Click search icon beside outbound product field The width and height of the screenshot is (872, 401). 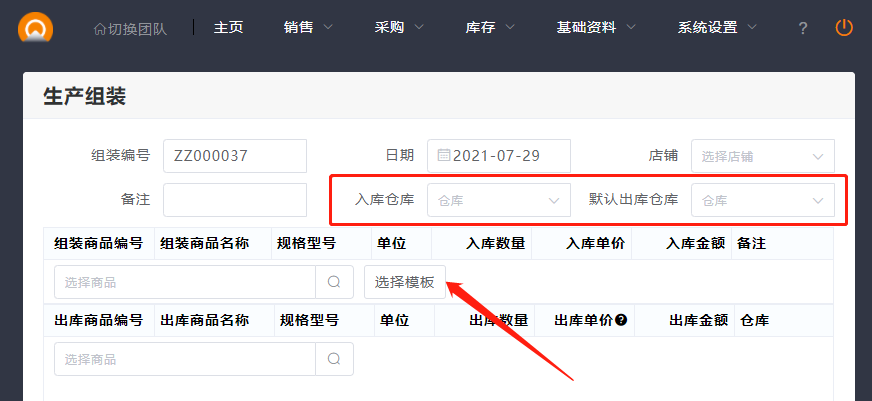click(x=334, y=359)
